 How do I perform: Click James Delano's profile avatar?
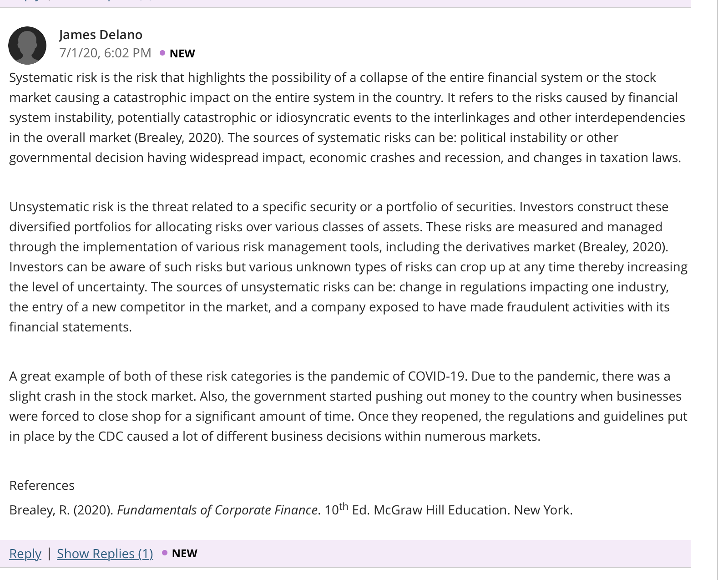click(27, 45)
